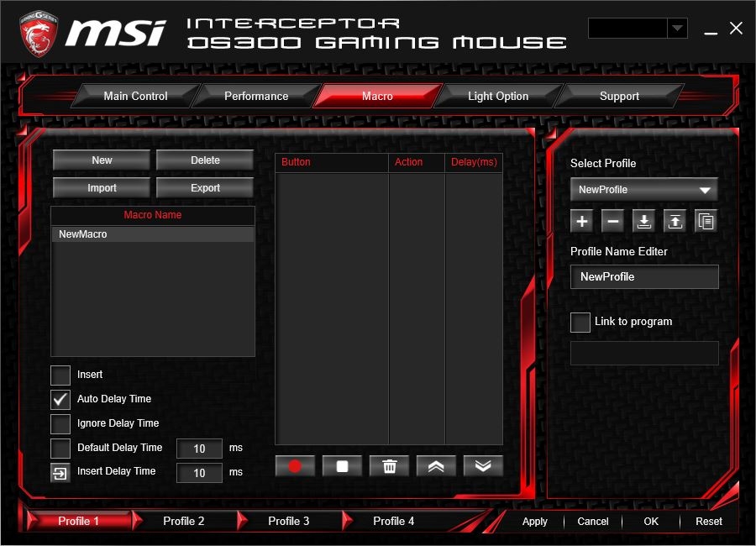Click the Export macro button
756x546 pixels.
coord(205,187)
